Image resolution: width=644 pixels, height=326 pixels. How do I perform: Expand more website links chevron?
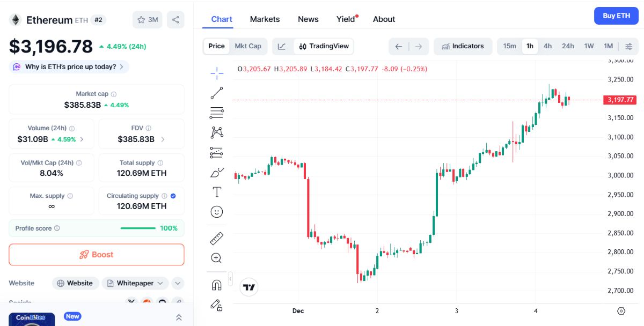pos(178,283)
